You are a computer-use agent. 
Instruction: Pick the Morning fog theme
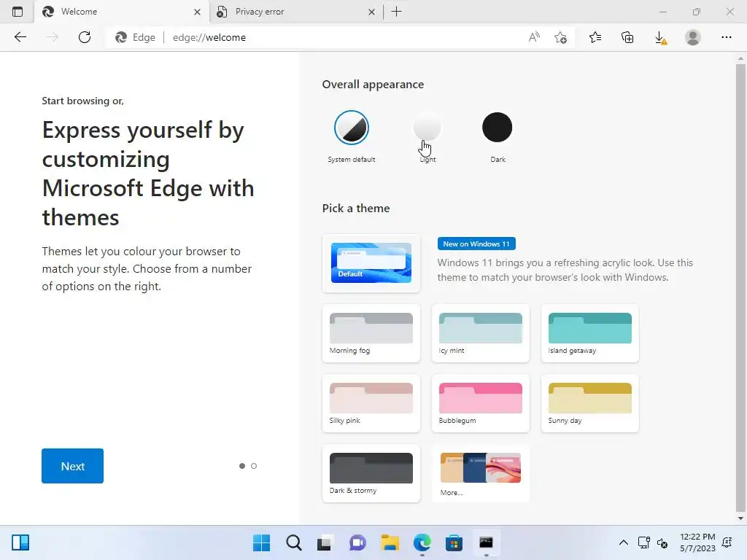pyautogui.click(x=371, y=333)
